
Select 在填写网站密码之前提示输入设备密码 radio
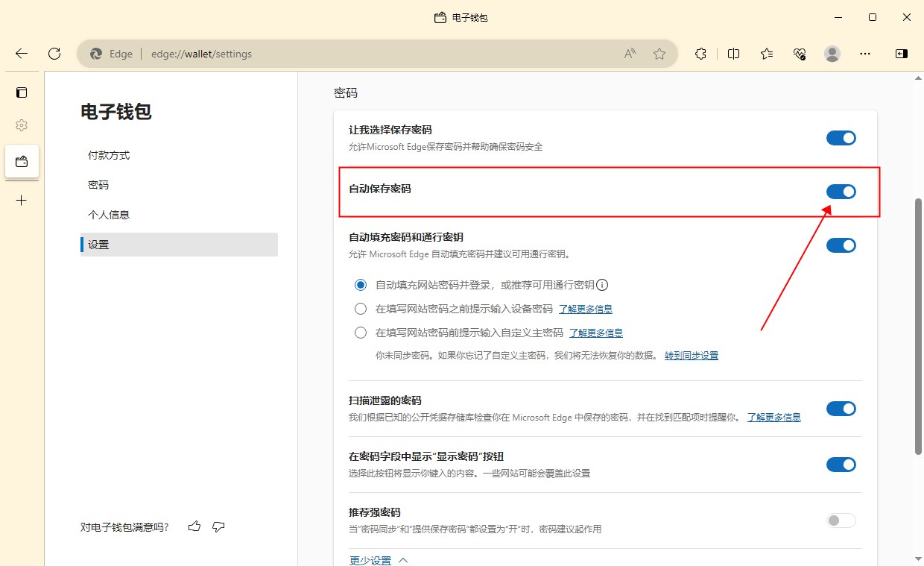(x=361, y=309)
